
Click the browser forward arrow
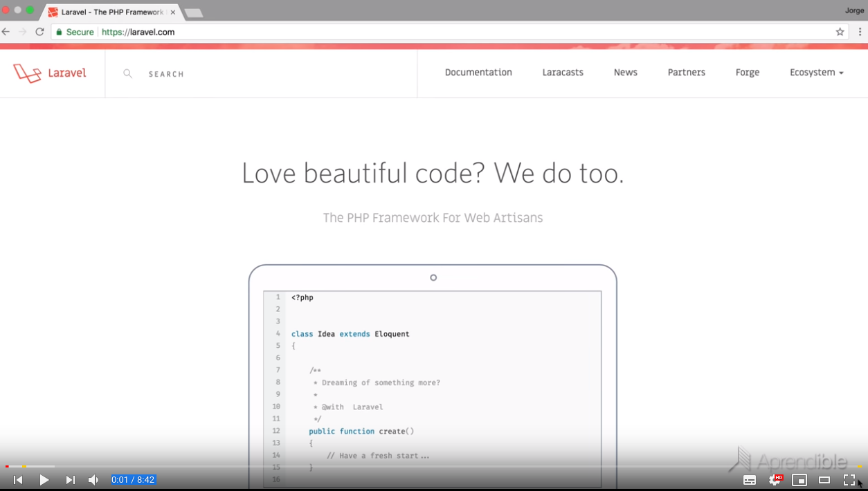(23, 32)
